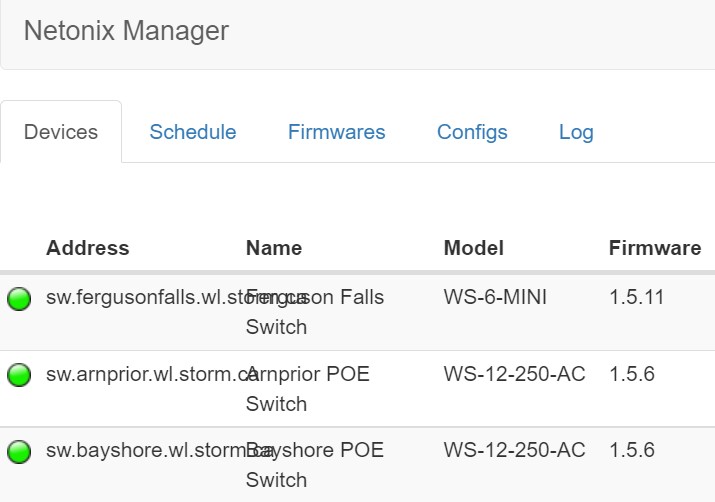Image resolution: width=715 pixels, height=502 pixels.
Task: Switch to the Devices tab
Action: [61, 132]
